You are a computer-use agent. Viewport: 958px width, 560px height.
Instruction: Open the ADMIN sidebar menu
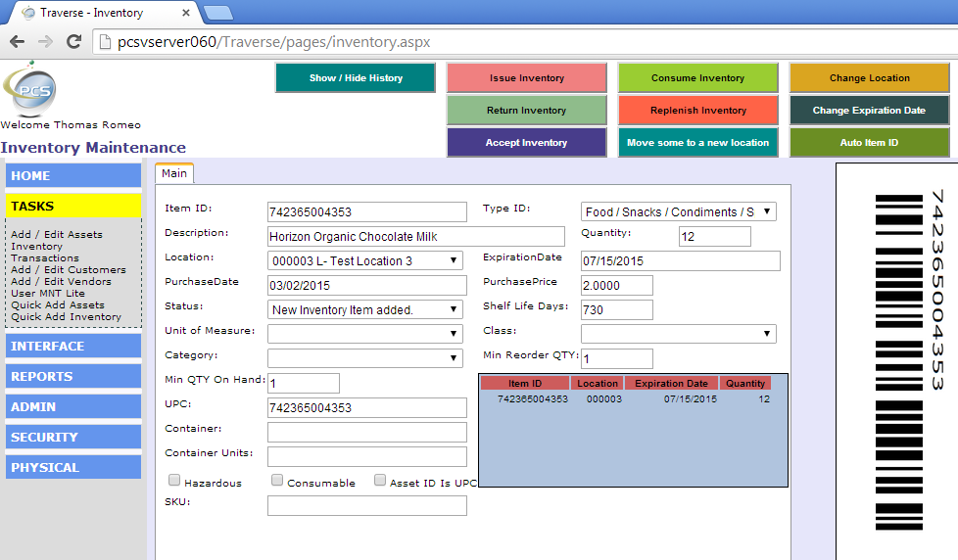[x=73, y=406]
